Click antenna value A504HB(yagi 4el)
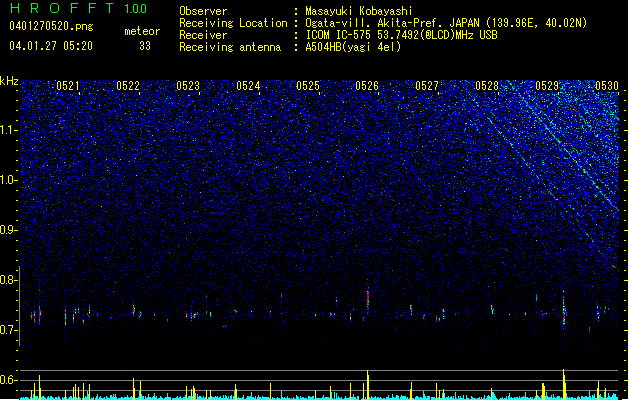The image size is (629, 400). (353, 47)
